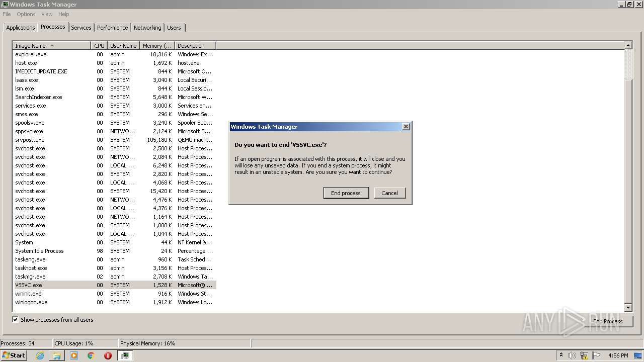Select the VSSVC.exe process row
644x362 pixels.
tap(115, 285)
